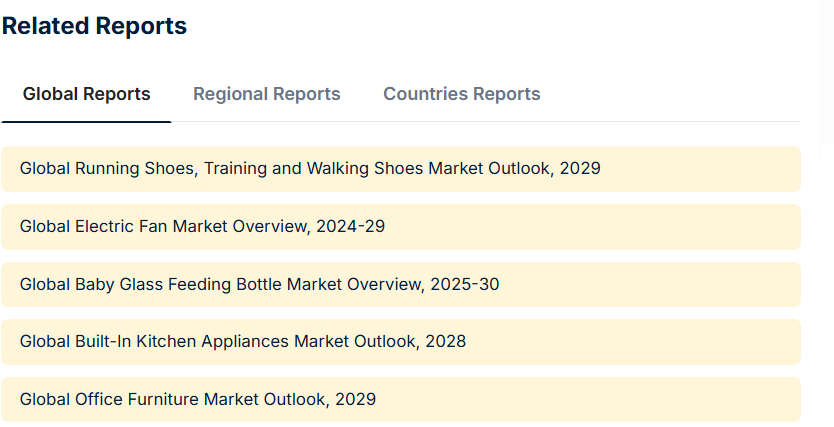
Task: Click "2029" in the Office Furniture report title
Action: pyautogui.click(x=356, y=399)
